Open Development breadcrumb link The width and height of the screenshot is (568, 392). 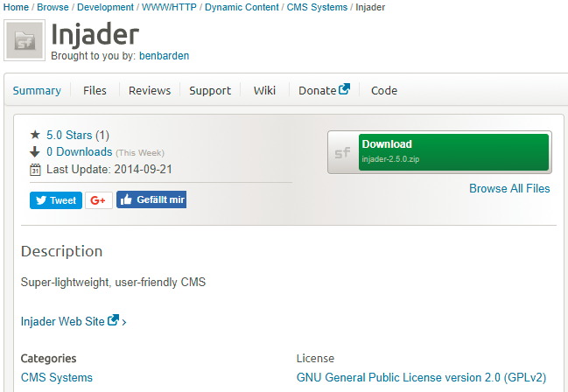tap(105, 7)
